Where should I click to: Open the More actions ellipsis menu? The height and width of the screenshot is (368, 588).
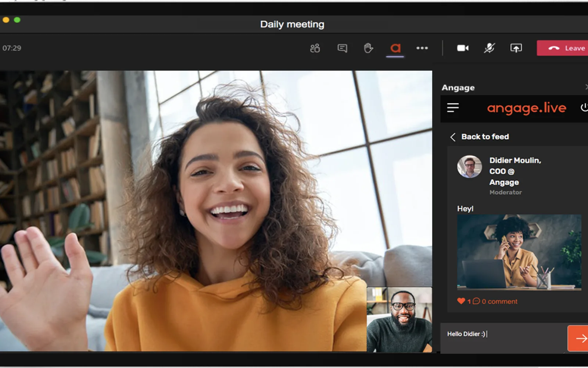[422, 48]
